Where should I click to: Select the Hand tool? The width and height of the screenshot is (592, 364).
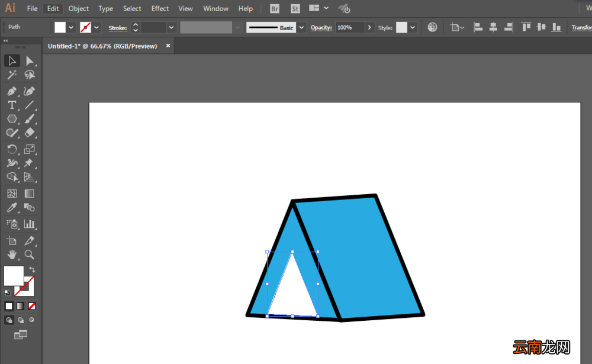12,255
